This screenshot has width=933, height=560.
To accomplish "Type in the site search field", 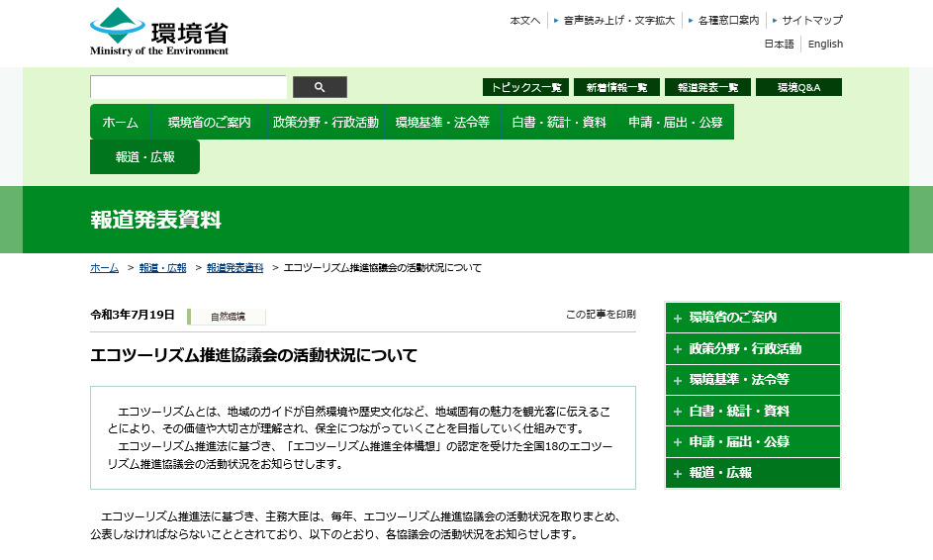I will [188, 87].
